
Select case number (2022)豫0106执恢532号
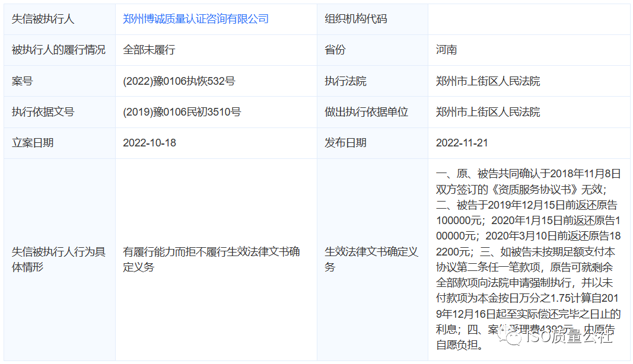pyautogui.click(x=179, y=81)
